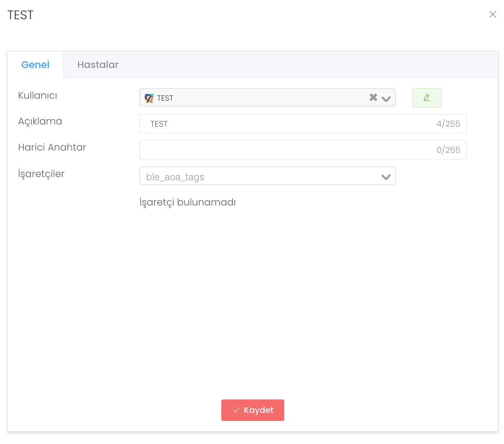The height and width of the screenshot is (444, 504).
Task: Select the Harici Anahtar label
Action: click(52, 147)
